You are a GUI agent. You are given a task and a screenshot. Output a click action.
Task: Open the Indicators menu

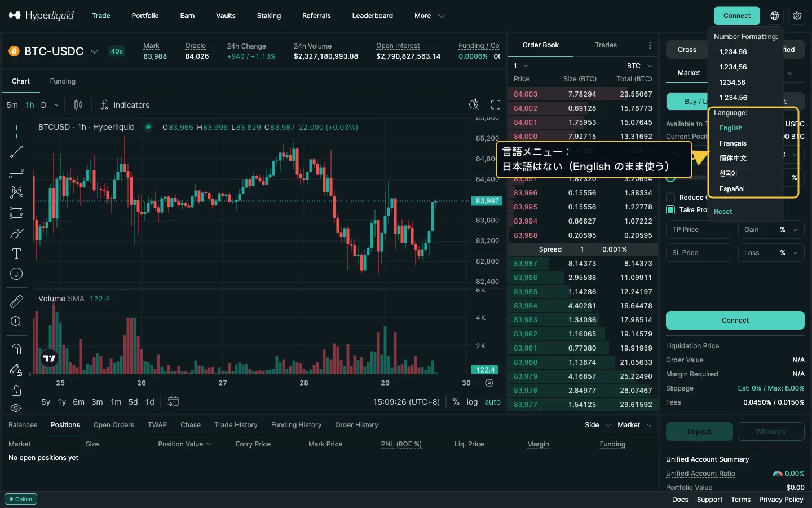(x=125, y=105)
